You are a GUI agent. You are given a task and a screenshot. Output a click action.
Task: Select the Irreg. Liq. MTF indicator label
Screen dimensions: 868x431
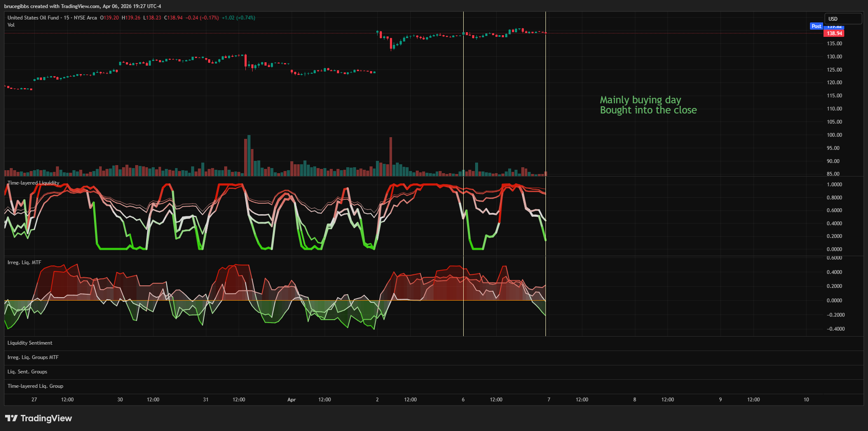coord(24,262)
